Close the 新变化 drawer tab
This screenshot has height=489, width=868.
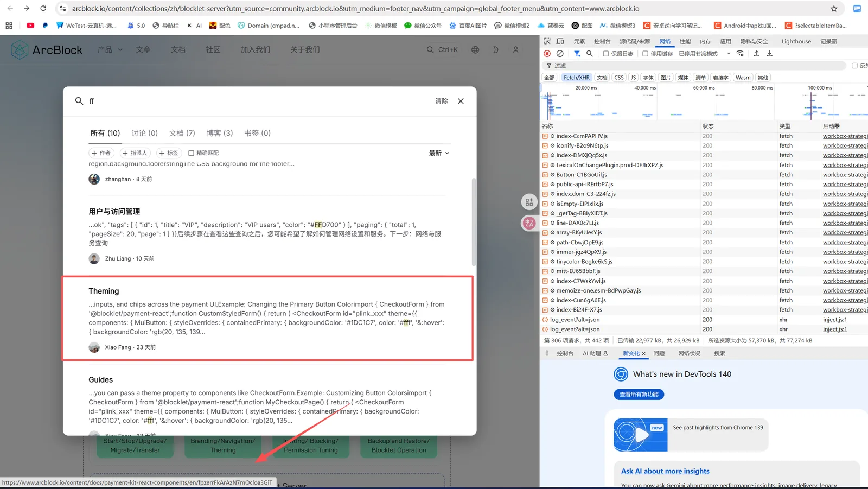point(643,354)
